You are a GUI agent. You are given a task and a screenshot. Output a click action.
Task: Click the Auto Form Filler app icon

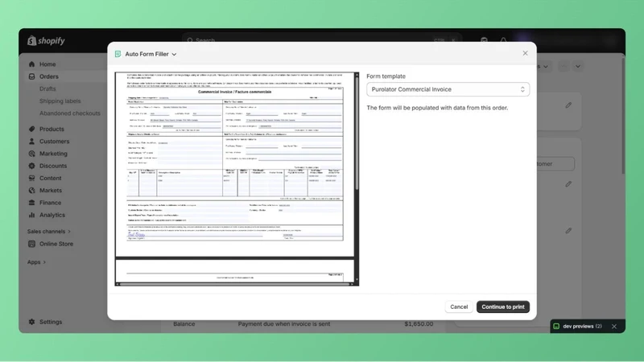118,54
